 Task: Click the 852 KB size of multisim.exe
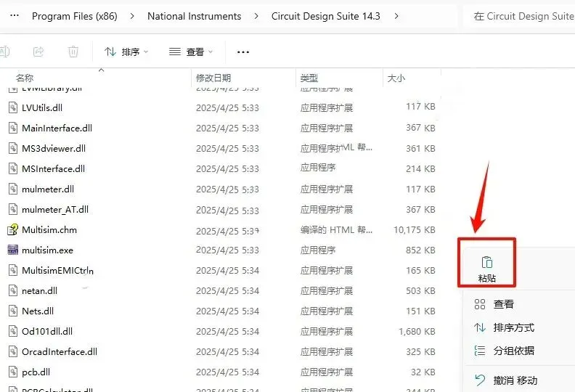pyautogui.click(x=420, y=250)
